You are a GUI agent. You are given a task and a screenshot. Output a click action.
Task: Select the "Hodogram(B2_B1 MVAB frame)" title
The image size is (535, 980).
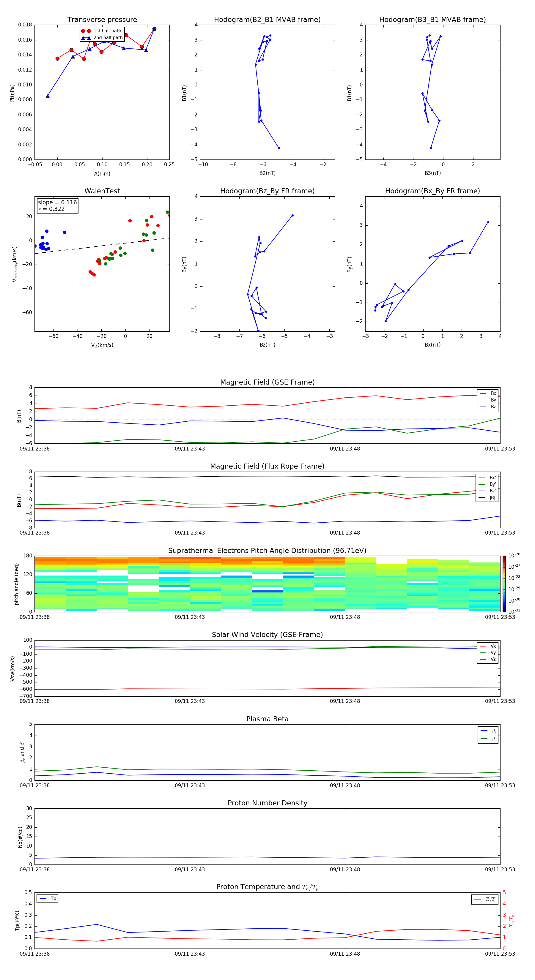(267, 20)
